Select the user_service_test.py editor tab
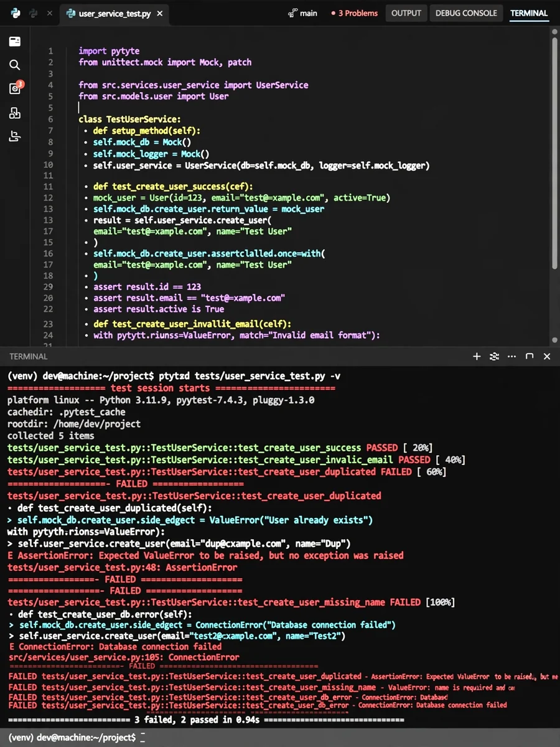The image size is (560, 747). coord(113,13)
